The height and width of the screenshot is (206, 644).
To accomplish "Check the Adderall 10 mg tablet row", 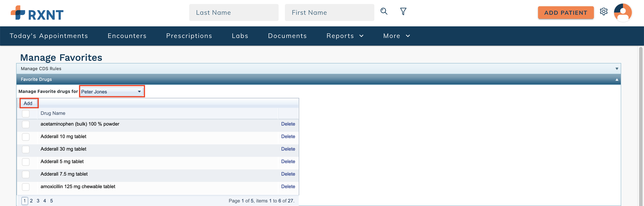I will tap(26, 137).
